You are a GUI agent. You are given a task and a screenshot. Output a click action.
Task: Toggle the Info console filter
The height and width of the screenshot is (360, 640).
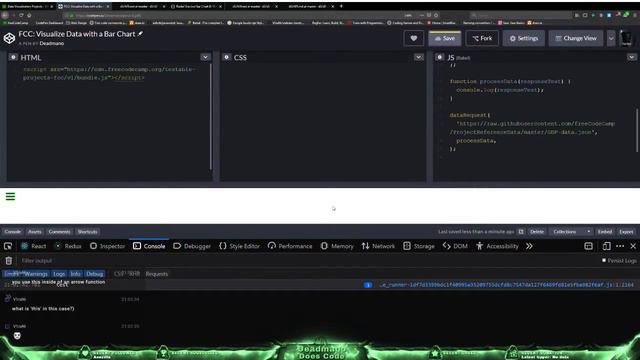coord(76,274)
